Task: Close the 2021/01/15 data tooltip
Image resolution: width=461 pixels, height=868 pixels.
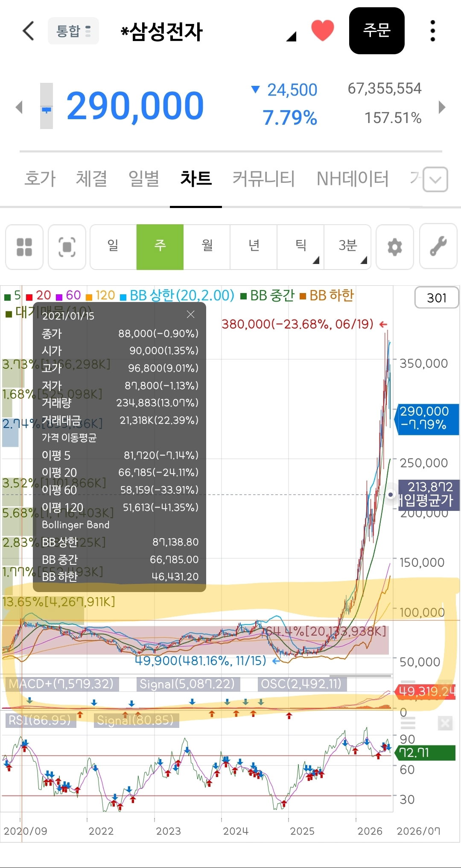Action: pyautogui.click(x=190, y=314)
